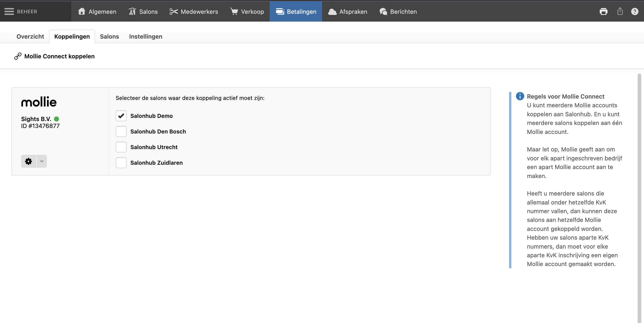This screenshot has width=644, height=323.
Task: Click the chain link icon next to Mollie Connect
Action: (17, 56)
